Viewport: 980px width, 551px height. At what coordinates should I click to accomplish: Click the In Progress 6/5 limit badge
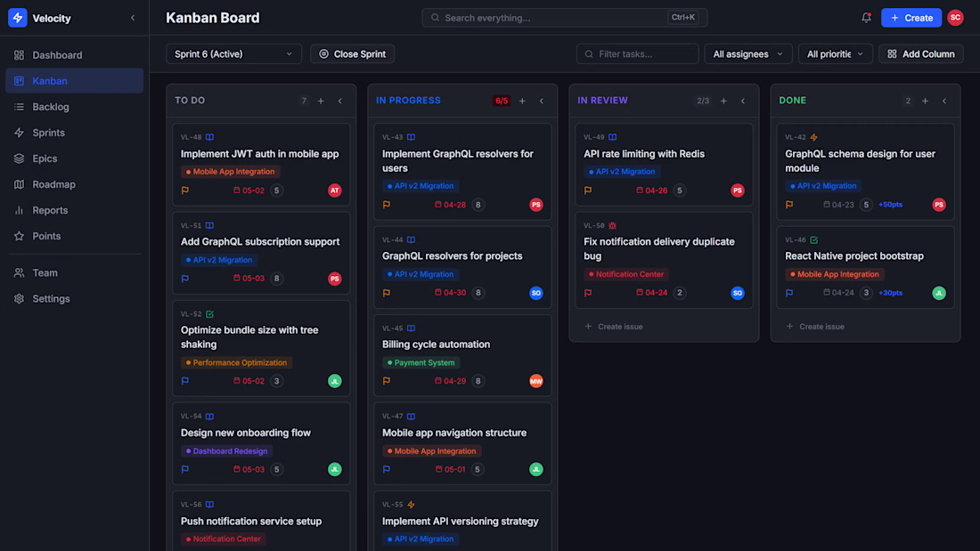(502, 101)
